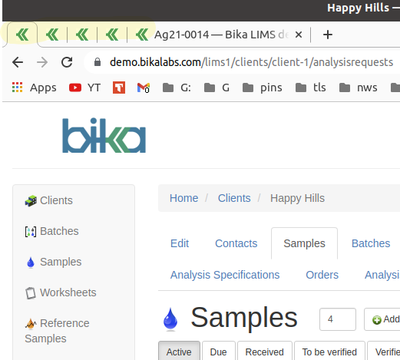Open the orange T bookmark icon

pos(119,88)
